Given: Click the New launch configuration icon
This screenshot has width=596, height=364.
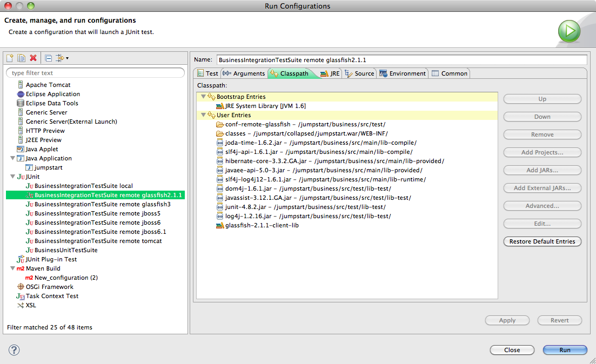Looking at the screenshot, I should click(x=10, y=58).
